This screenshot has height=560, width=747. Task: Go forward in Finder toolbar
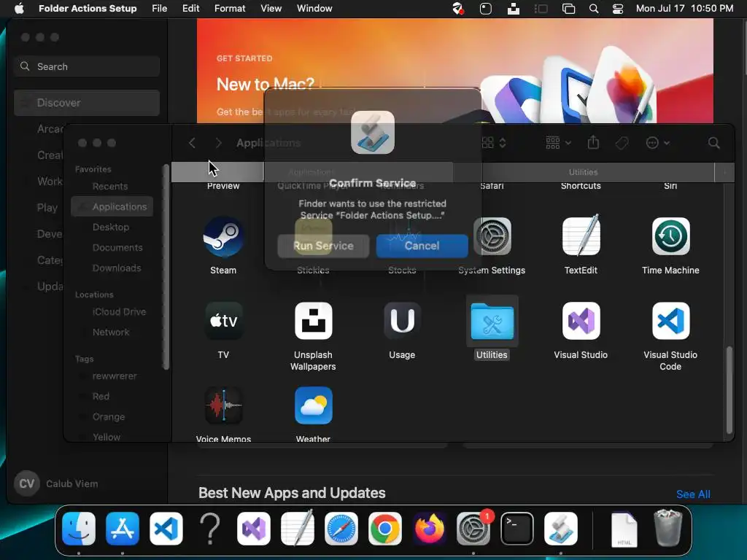click(218, 143)
